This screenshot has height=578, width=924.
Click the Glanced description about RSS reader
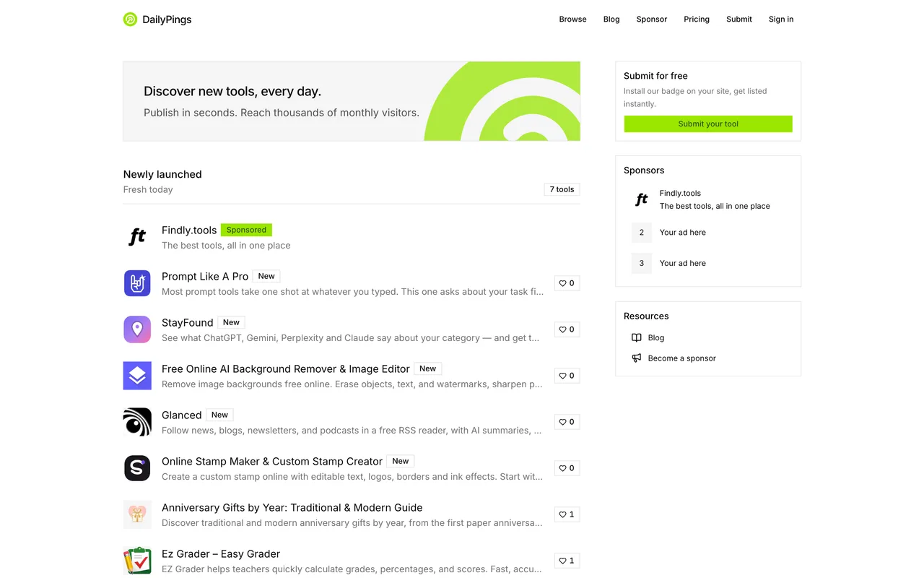352,430
